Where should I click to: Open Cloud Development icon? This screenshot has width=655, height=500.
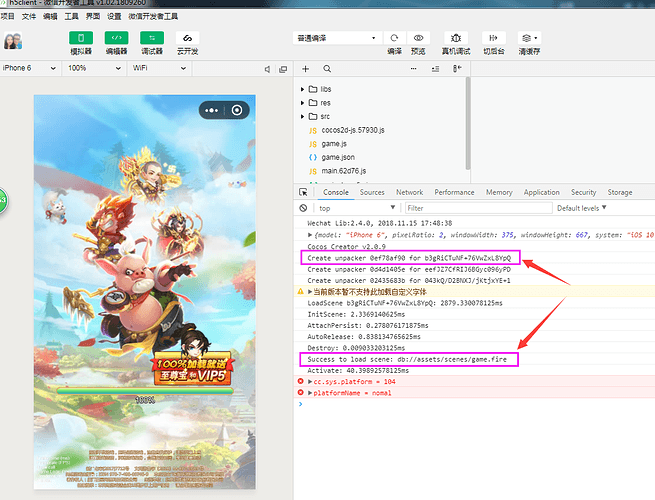point(187,38)
